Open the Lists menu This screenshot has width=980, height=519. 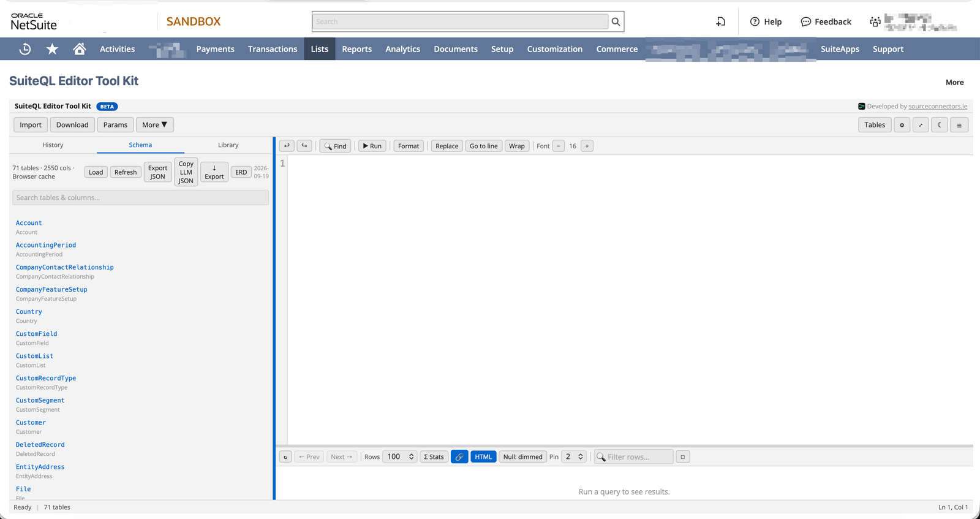coord(320,49)
